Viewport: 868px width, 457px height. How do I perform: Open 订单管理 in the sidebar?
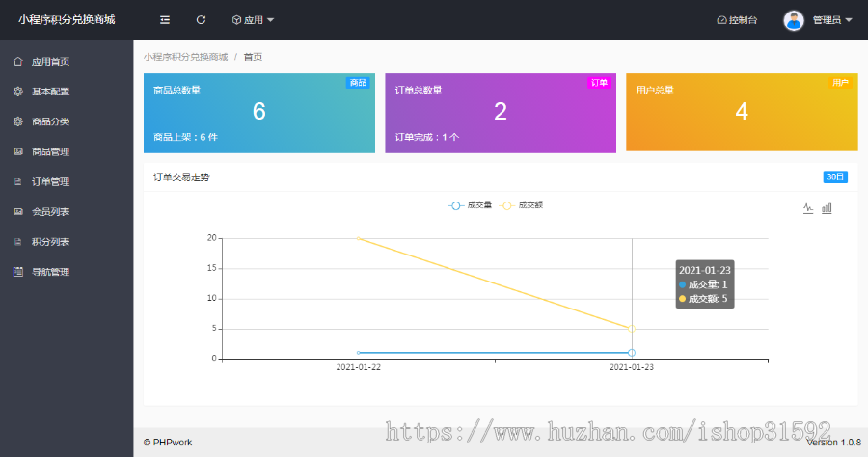point(67,181)
